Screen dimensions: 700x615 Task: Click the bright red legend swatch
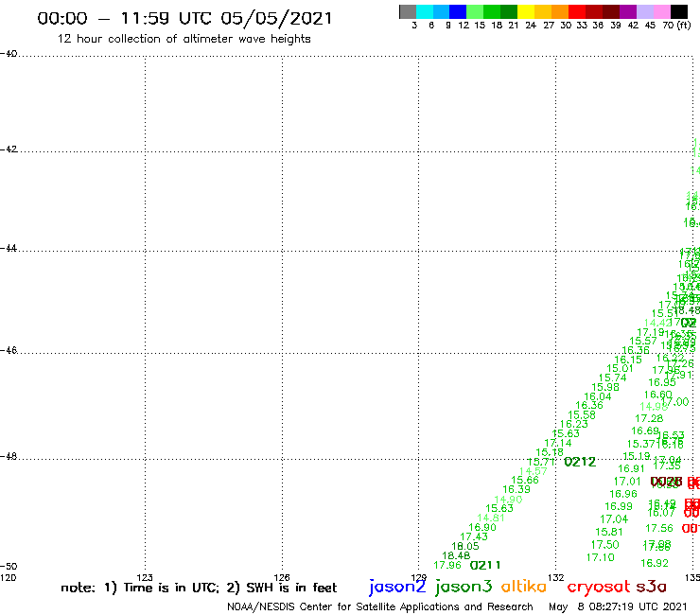pos(576,11)
